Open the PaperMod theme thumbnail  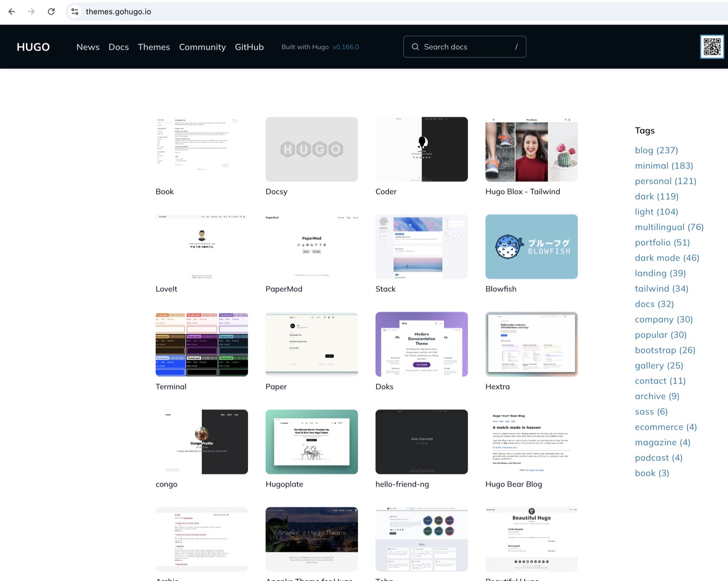point(312,246)
